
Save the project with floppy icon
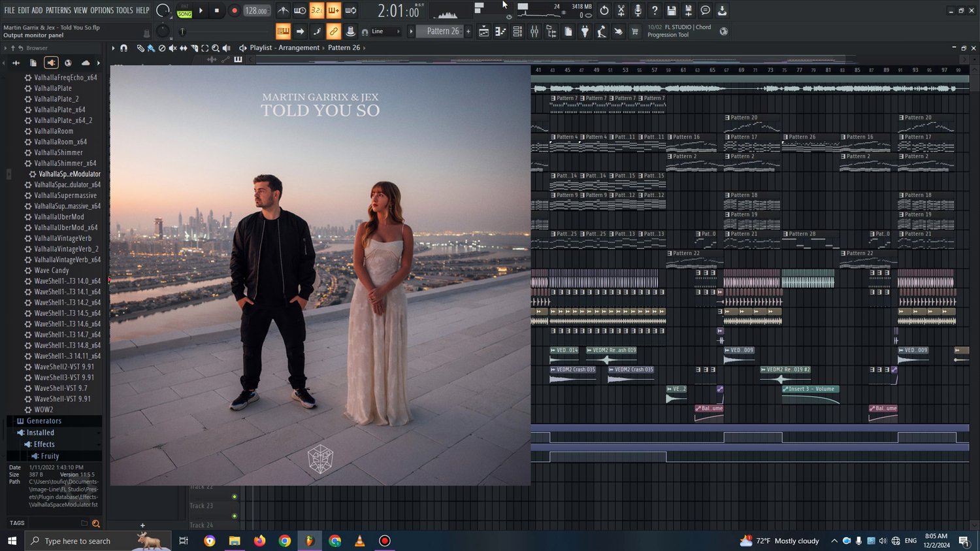pos(672,10)
